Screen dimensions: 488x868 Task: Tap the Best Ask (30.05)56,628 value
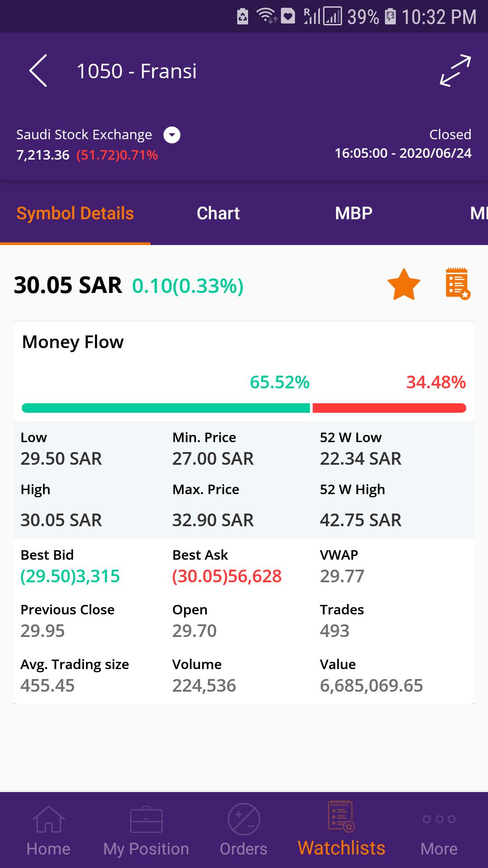point(227,576)
